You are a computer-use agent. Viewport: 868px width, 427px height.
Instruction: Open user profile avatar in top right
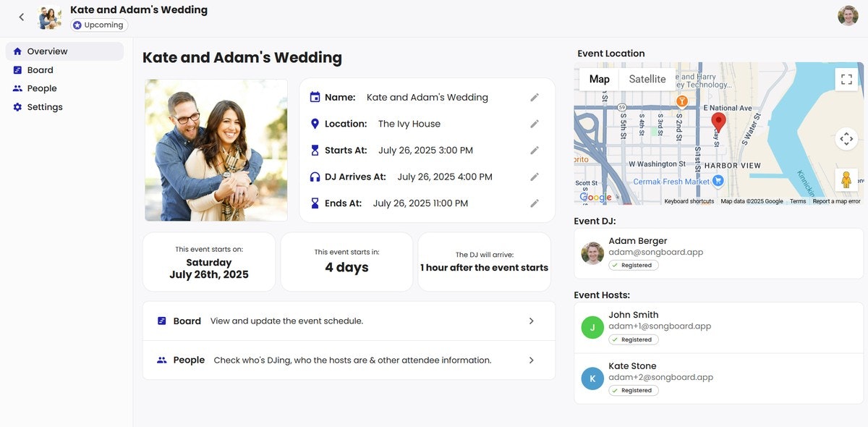pos(848,16)
